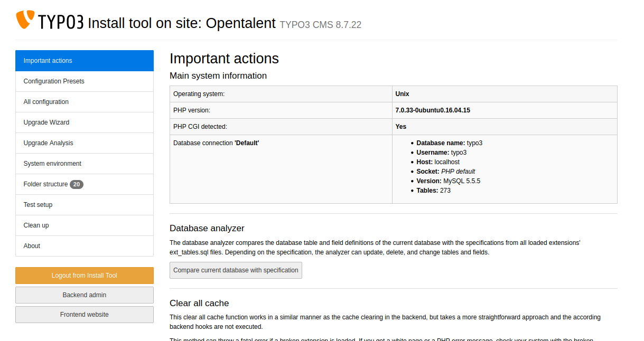Show the About page
This screenshot has height=341, width=644.
click(x=85, y=246)
